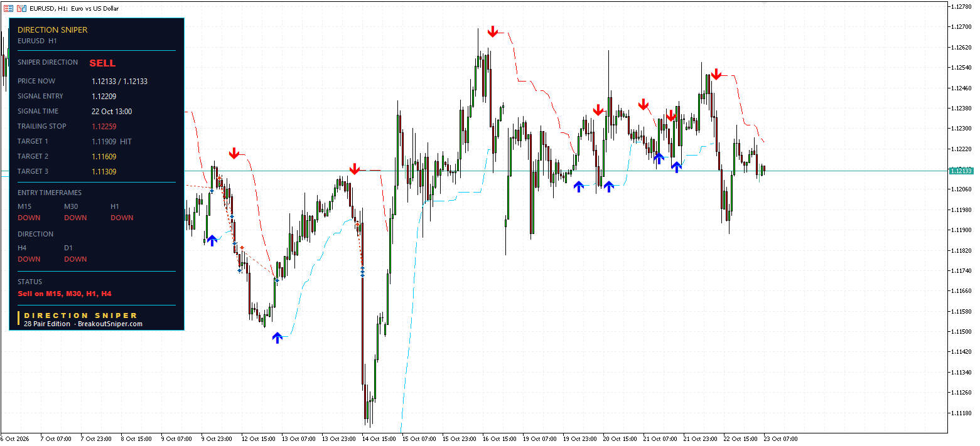Select the SIGNAL TIME value 22 Oct 13:00

click(112, 112)
